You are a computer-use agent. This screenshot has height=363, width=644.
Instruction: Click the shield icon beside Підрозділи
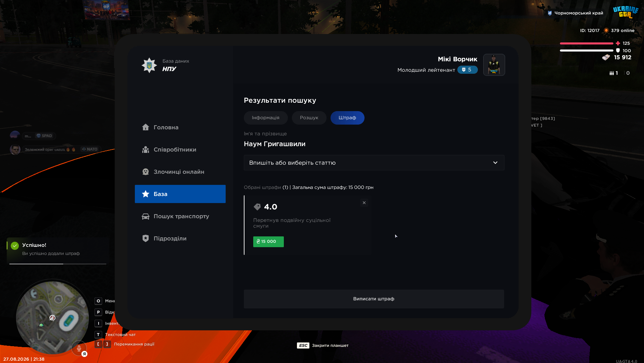pos(145,238)
